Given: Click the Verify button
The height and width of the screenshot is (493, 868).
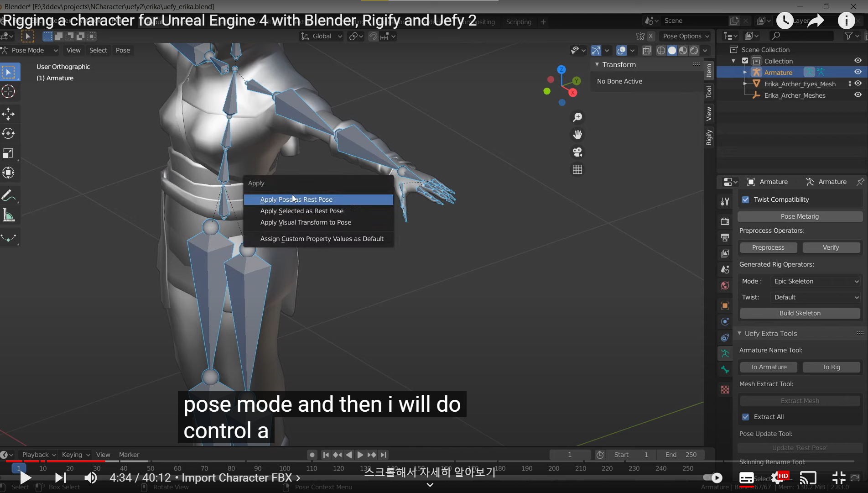Looking at the screenshot, I should tap(831, 247).
